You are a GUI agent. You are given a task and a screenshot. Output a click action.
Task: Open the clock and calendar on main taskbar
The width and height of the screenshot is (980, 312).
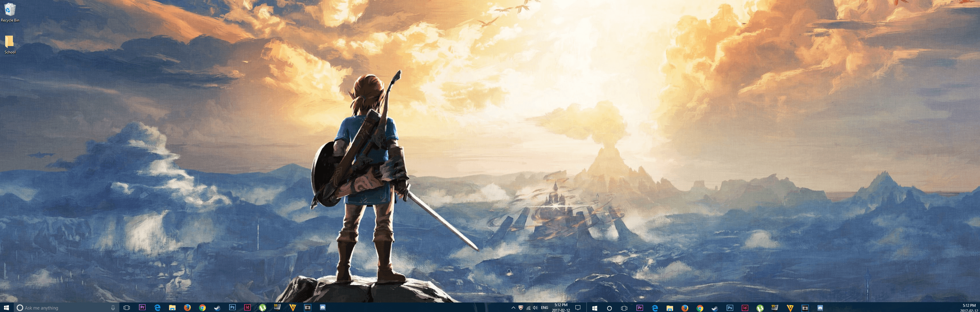pos(561,307)
